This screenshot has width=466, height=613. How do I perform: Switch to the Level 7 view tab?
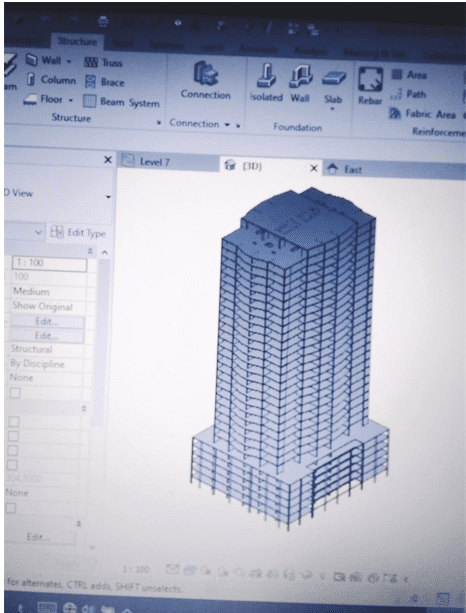click(168, 161)
